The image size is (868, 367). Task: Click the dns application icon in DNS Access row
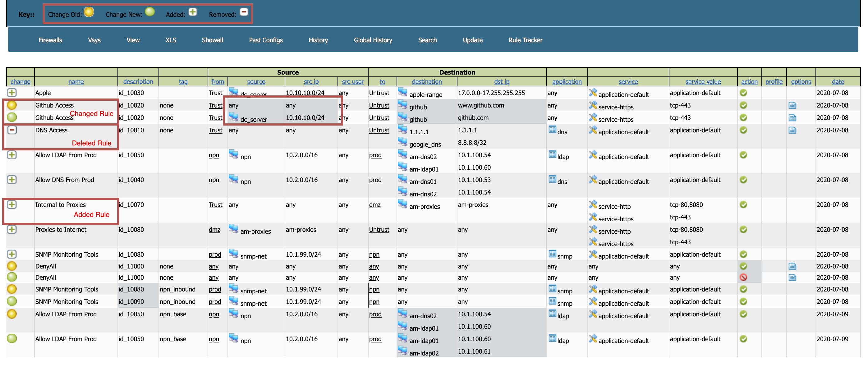click(552, 130)
